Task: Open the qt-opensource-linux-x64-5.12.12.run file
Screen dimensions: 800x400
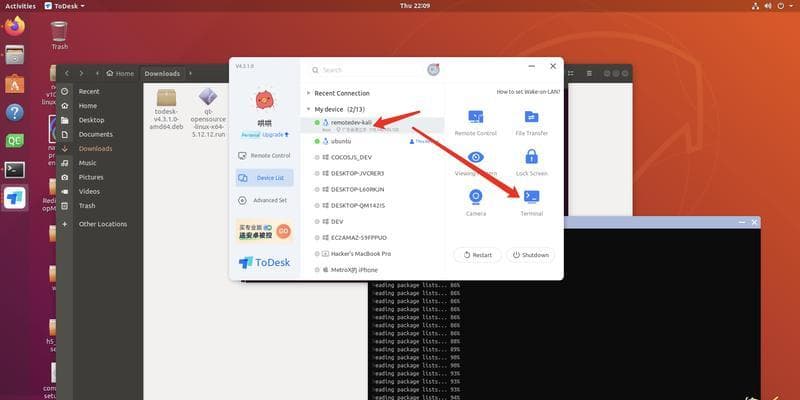Action: point(208,113)
